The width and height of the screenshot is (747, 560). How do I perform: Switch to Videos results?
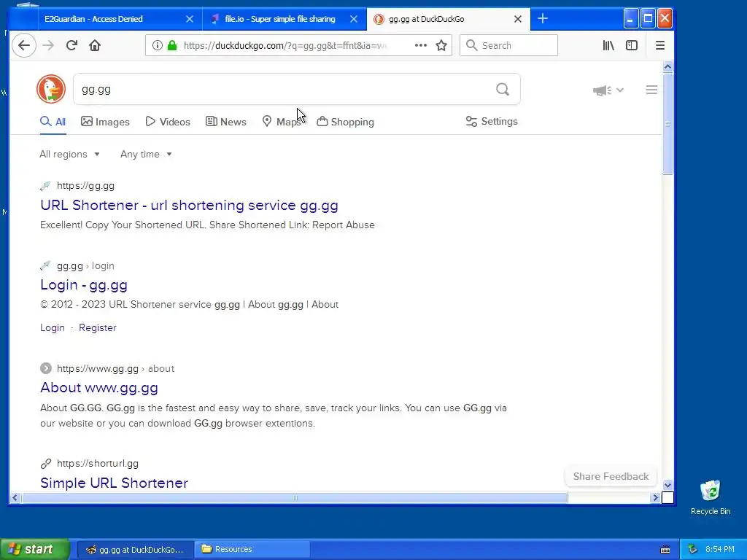pyautogui.click(x=168, y=122)
